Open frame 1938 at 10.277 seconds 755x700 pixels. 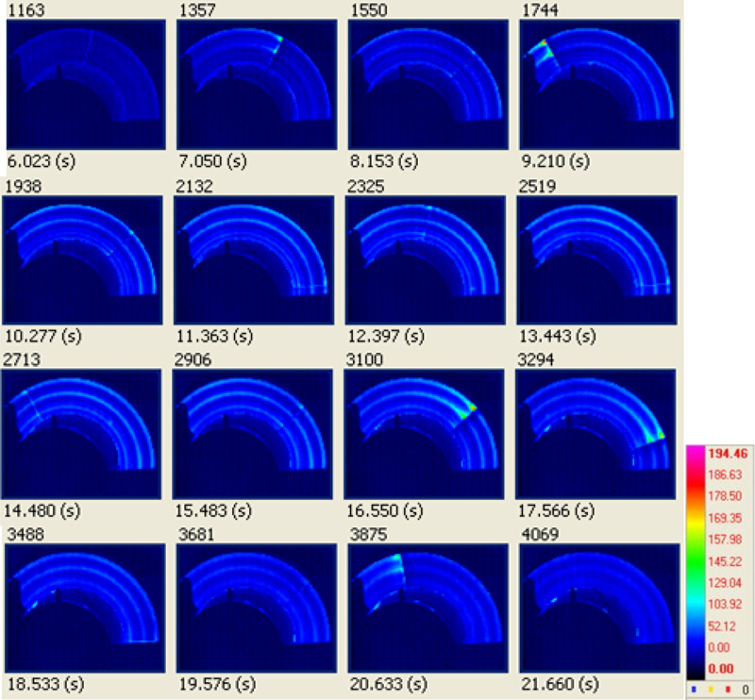pyautogui.click(x=87, y=255)
